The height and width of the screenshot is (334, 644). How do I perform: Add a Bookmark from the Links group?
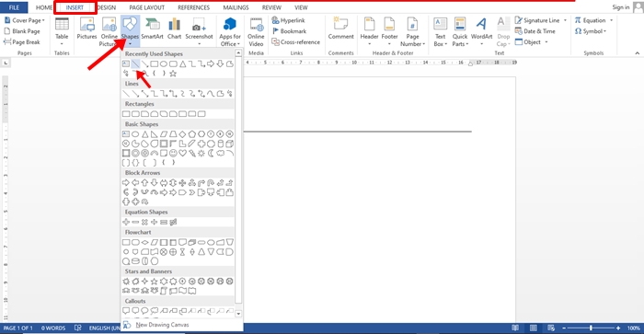289,31
